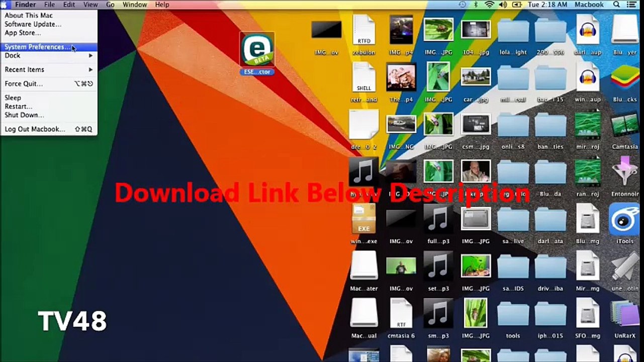
Task: Open the onli...s8 folder
Action: coord(513,126)
